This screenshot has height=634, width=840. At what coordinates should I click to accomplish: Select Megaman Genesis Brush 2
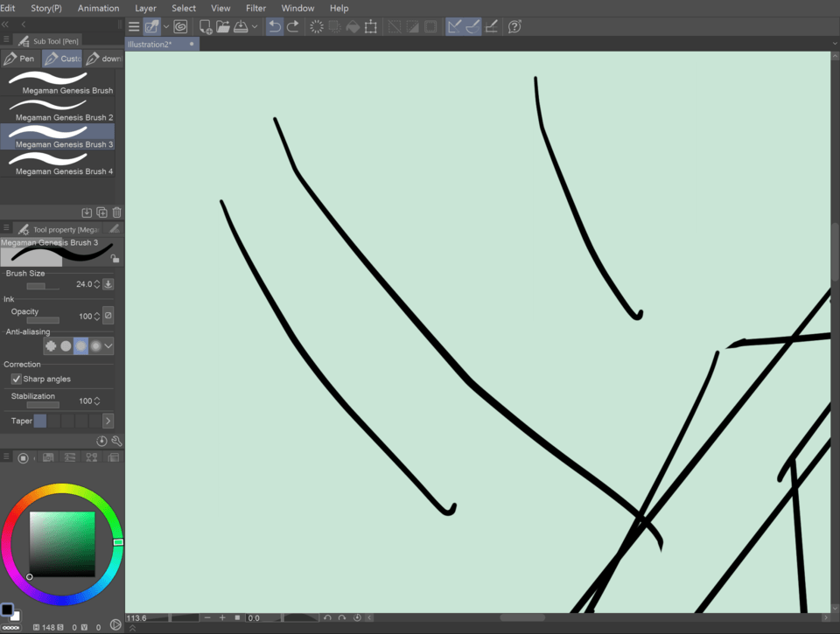pos(58,111)
